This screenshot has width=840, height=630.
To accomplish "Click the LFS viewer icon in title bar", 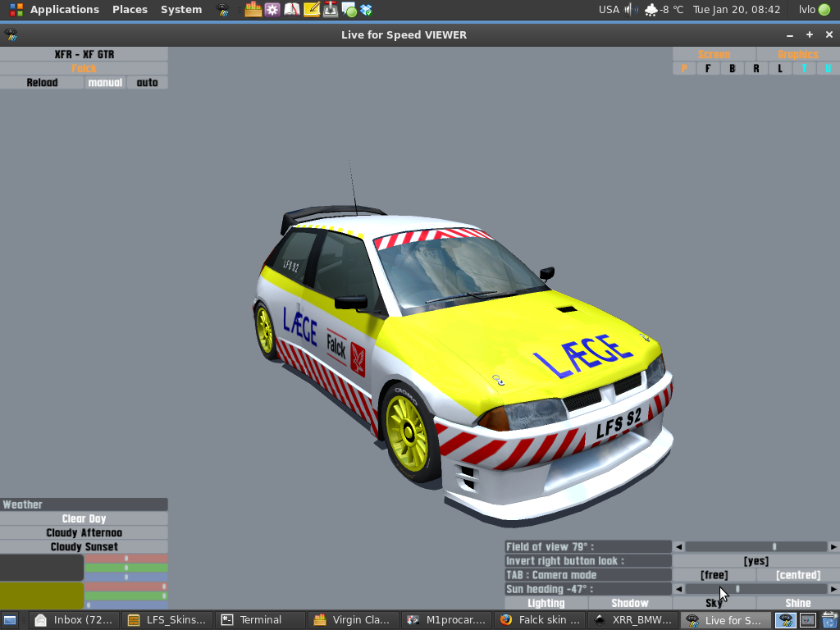I will click(11, 34).
